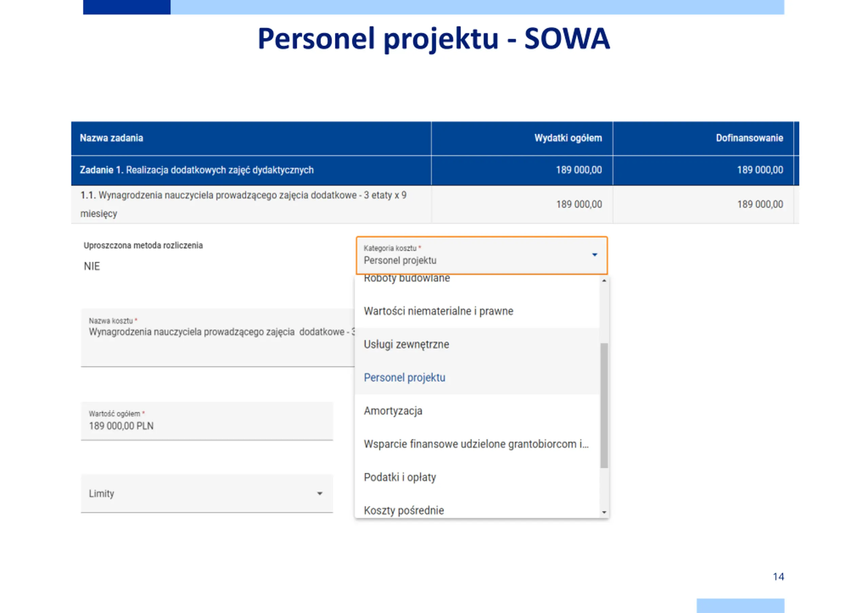This screenshot has width=868, height=613.
Task: Click the NIE value text
Action: click(x=92, y=266)
